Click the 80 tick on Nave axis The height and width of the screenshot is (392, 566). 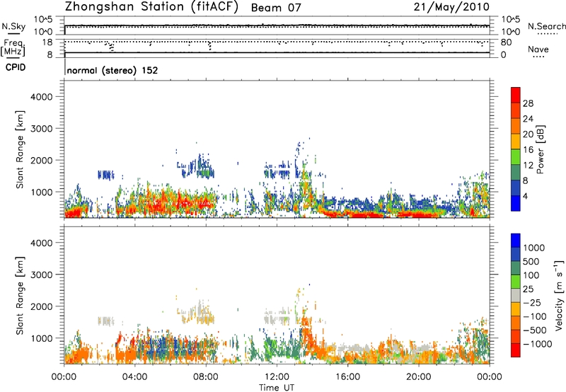[506, 42]
